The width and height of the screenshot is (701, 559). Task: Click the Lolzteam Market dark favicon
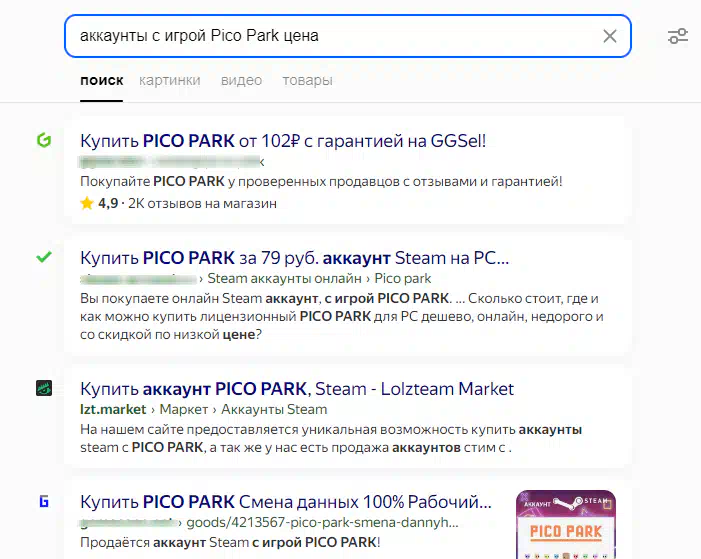coord(44,388)
